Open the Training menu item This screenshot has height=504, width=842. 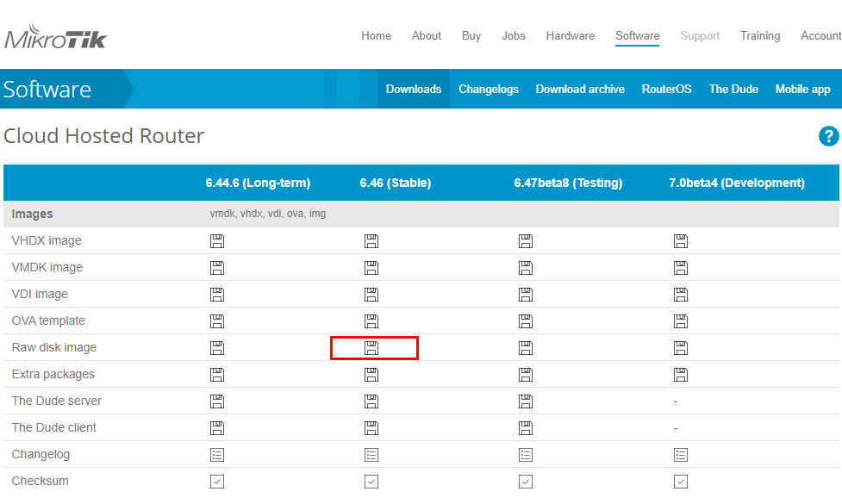click(x=760, y=35)
